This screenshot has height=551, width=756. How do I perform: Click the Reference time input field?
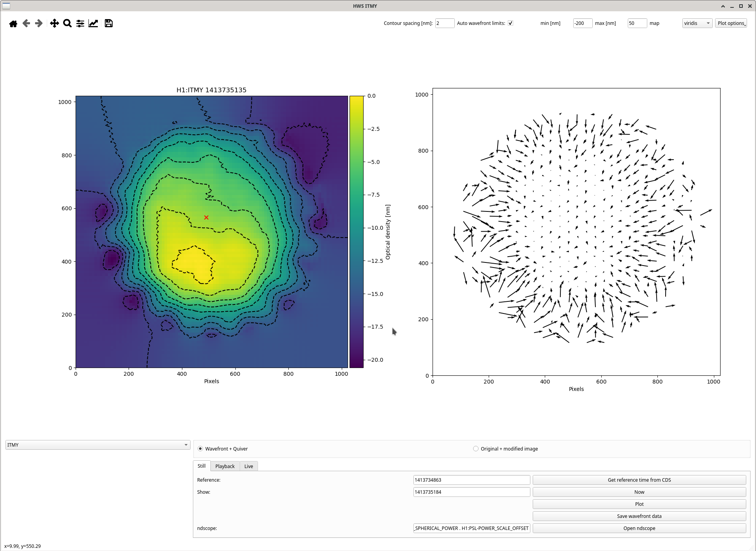pyautogui.click(x=472, y=480)
